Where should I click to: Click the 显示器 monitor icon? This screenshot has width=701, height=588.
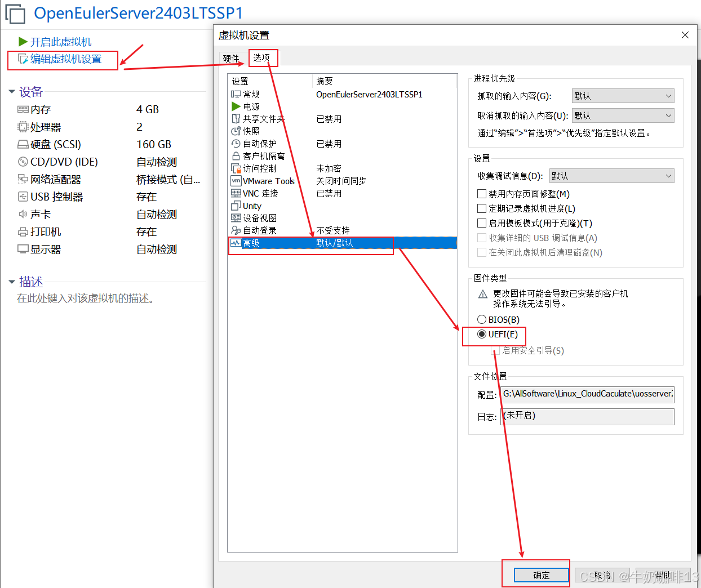coord(23,249)
